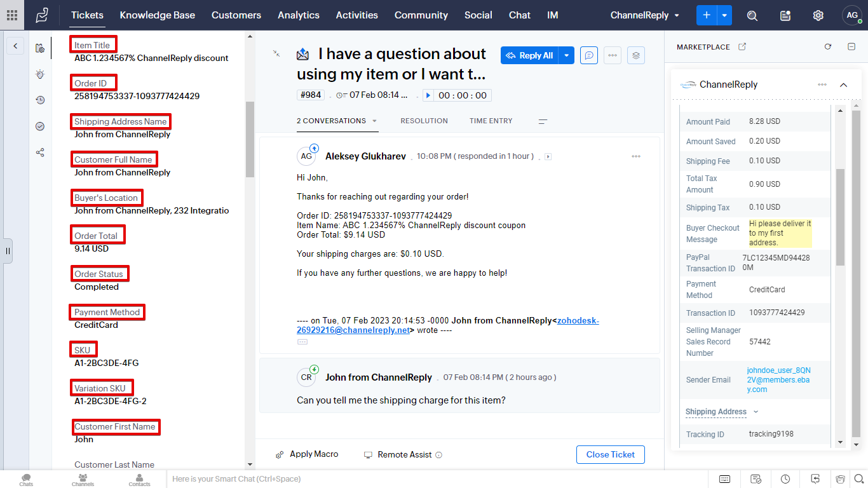
Task: Expand the 2 Conversations filter dropdown
Action: (375, 121)
